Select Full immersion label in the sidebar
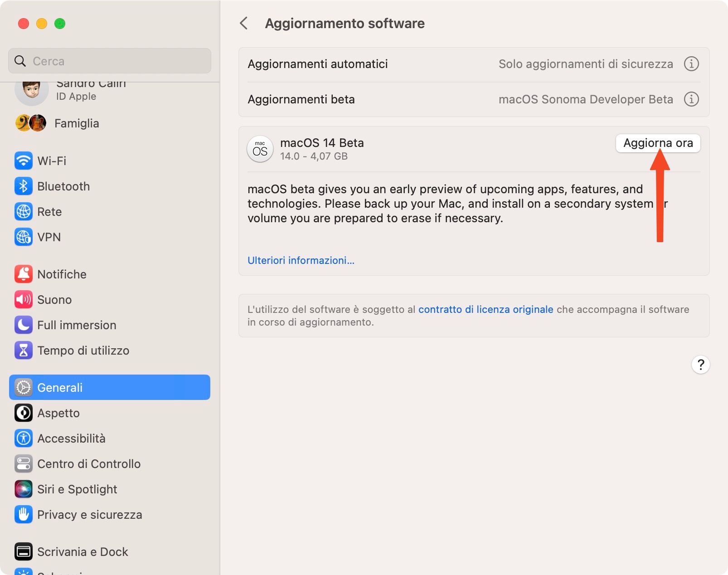 (77, 325)
